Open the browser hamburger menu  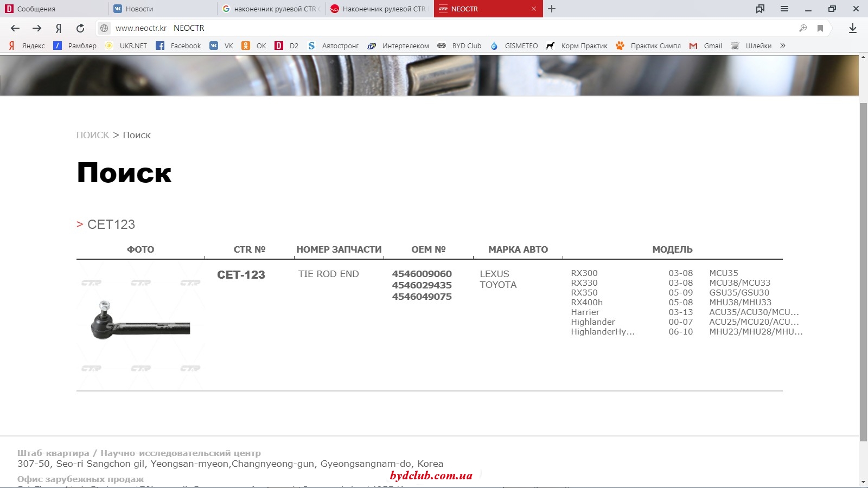pos(784,9)
